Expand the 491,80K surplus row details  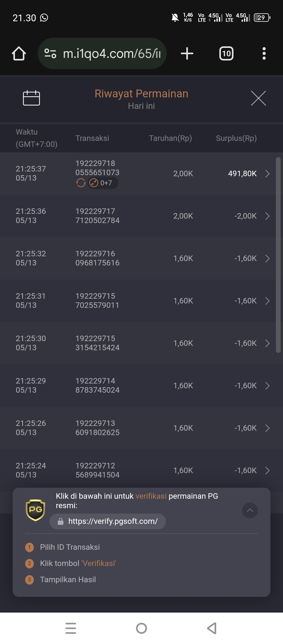pyautogui.click(x=267, y=174)
